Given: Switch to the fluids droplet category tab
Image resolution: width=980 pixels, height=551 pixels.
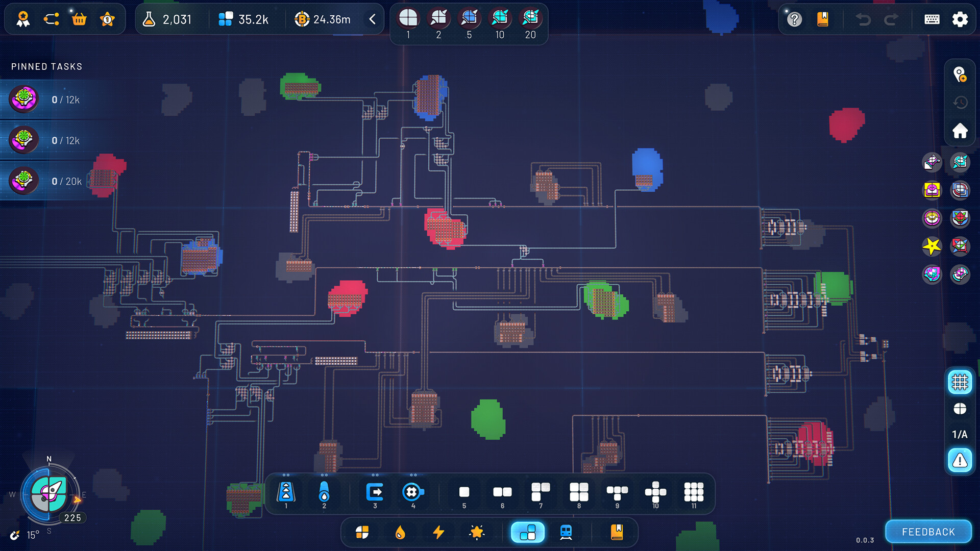Looking at the screenshot, I should coord(400,532).
